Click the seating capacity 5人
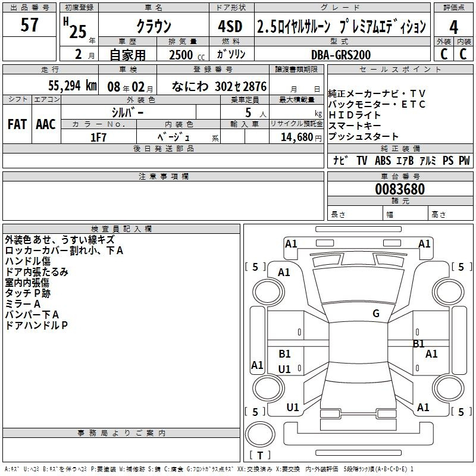Image resolution: width=476 pixels, height=476 pixels. [256, 113]
